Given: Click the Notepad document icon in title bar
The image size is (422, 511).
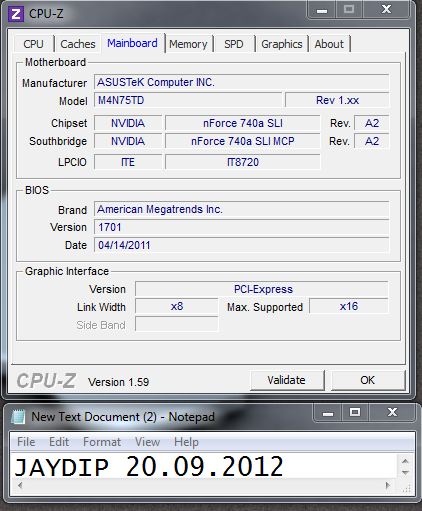Looking at the screenshot, I should click(x=18, y=417).
